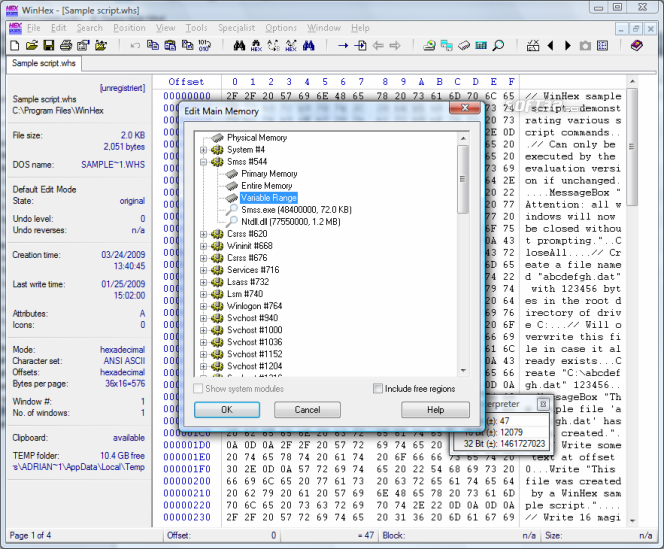This screenshot has width=664, height=549.
Task: Expand the Services #716 process node
Action: pos(204,270)
